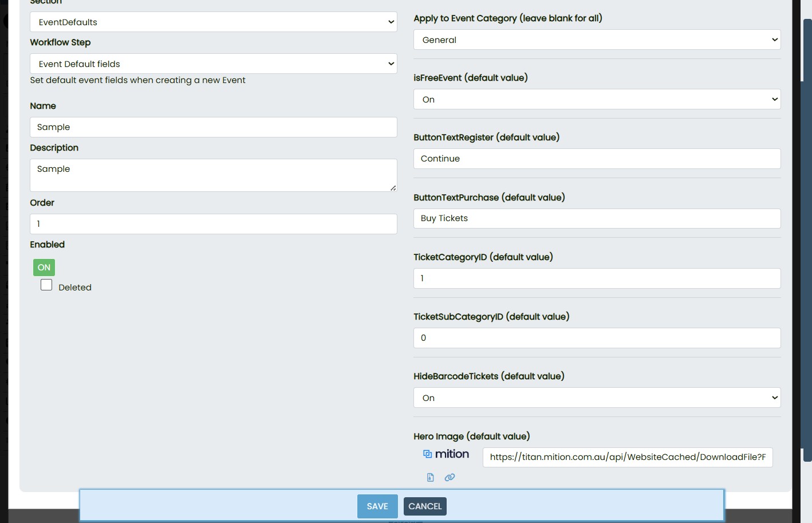Click the Order input field
The height and width of the screenshot is (523, 812).
[x=213, y=224]
